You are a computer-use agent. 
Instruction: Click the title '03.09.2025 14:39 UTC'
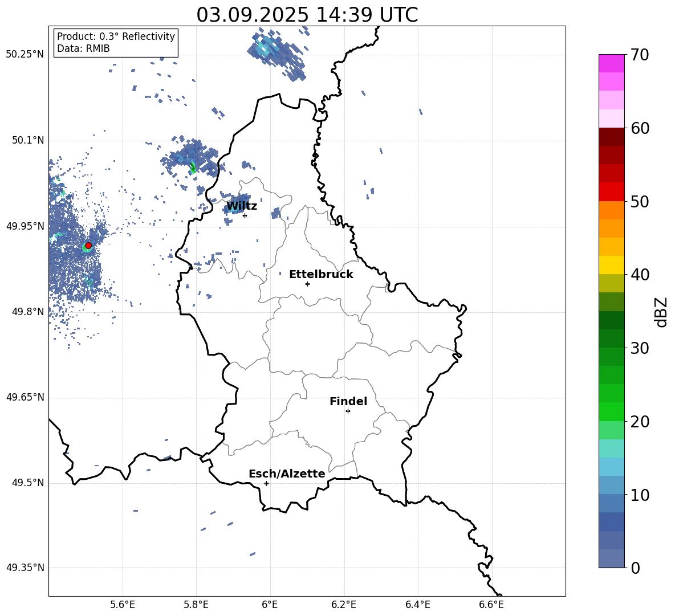tap(307, 15)
